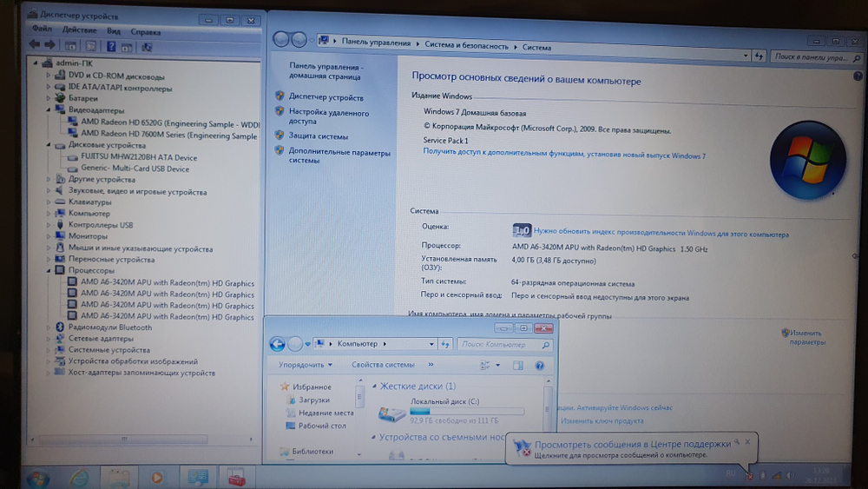Screen dimensions: 868x489
Task: Open the Windows Start button
Action: (37, 478)
